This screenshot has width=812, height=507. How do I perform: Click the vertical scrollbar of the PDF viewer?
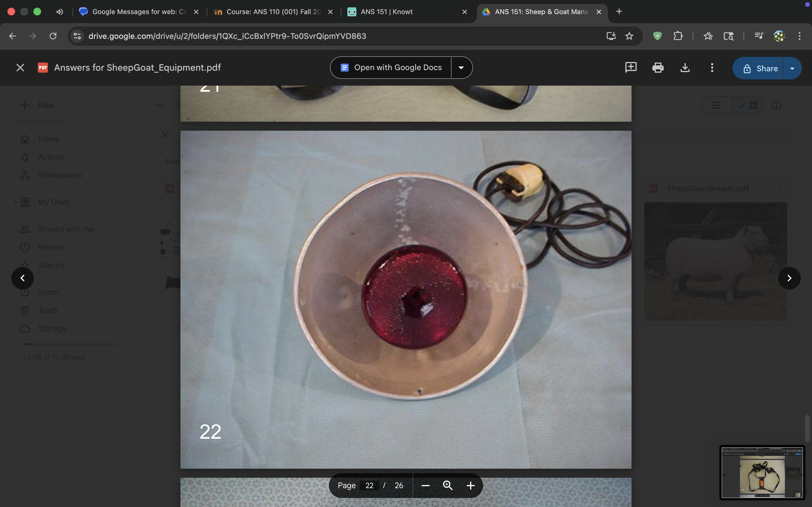pyautogui.click(x=807, y=428)
